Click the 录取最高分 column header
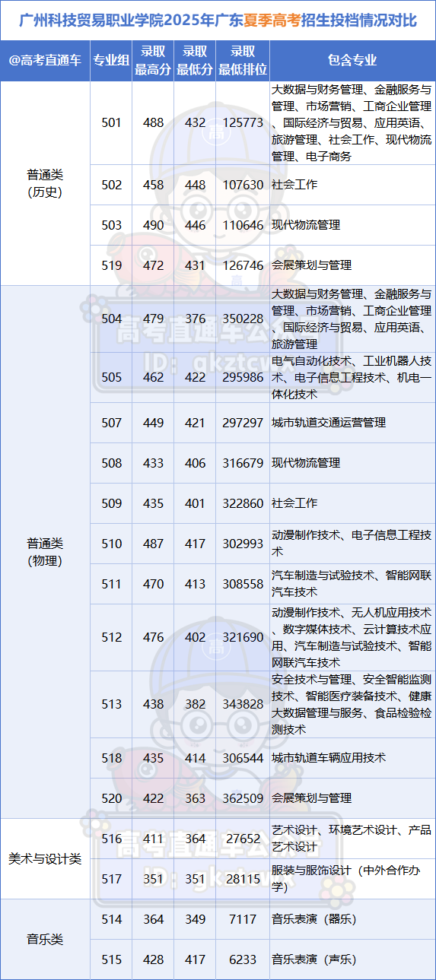The height and width of the screenshot is (980, 436). click(153, 61)
